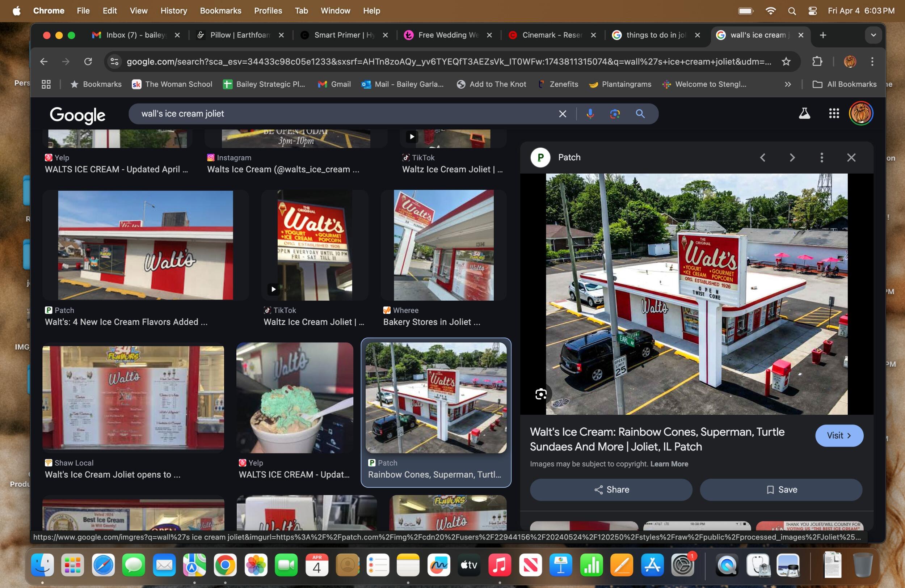Click the Google logo
Image resolution: width=905 pixels, height=588 pixels.
tap(77, 115)
